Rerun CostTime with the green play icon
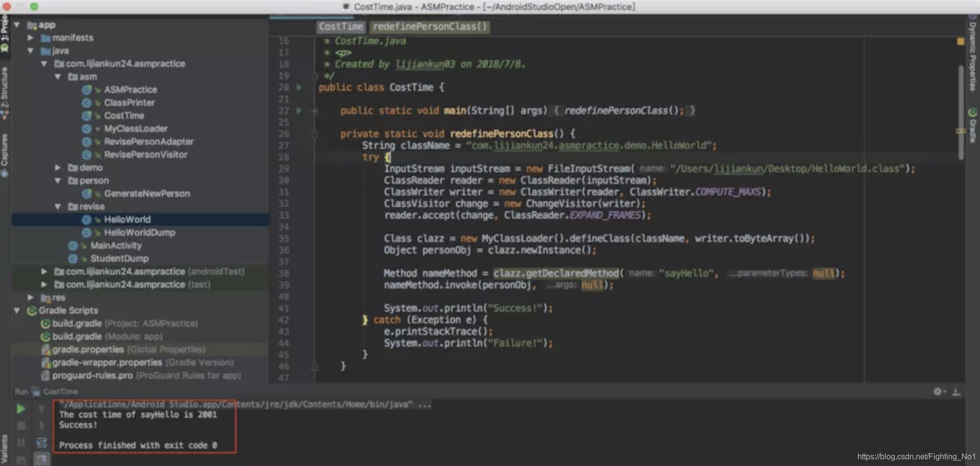The image size is (980, 466). pos(21,409)
